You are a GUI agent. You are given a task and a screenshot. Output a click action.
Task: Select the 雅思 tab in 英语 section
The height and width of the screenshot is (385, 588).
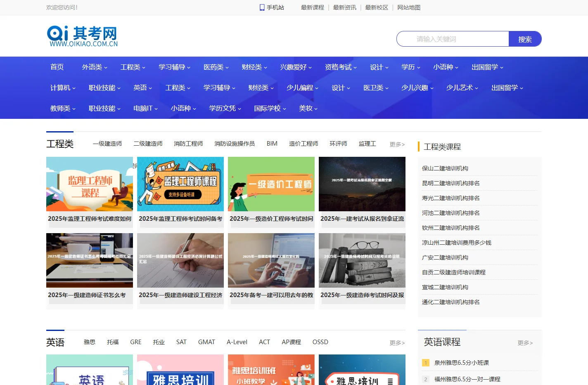pos(90,342)
